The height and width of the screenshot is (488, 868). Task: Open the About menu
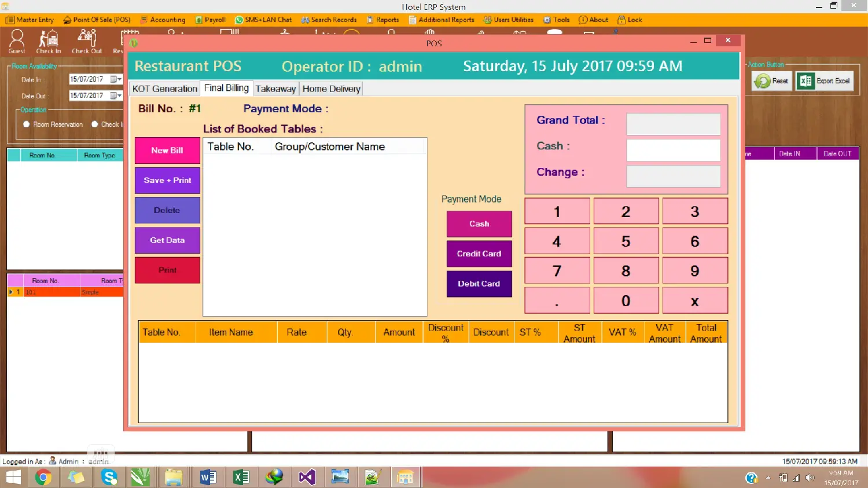594,20
